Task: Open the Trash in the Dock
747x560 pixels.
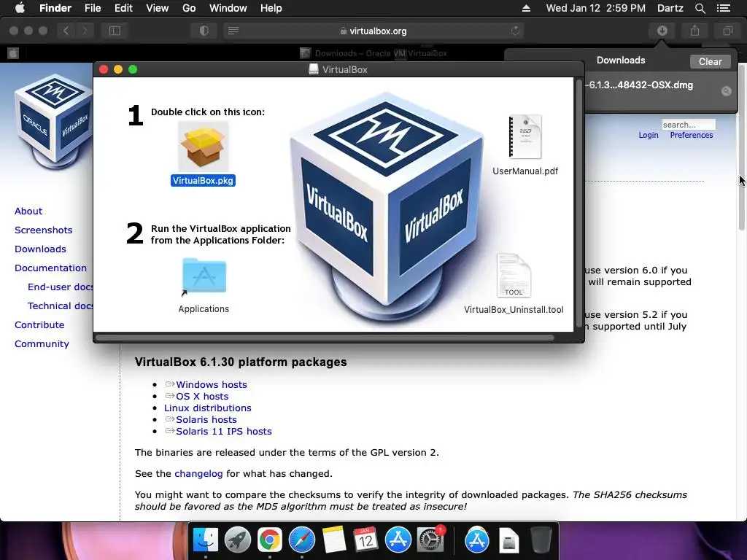Action: (x=541, y=540)
